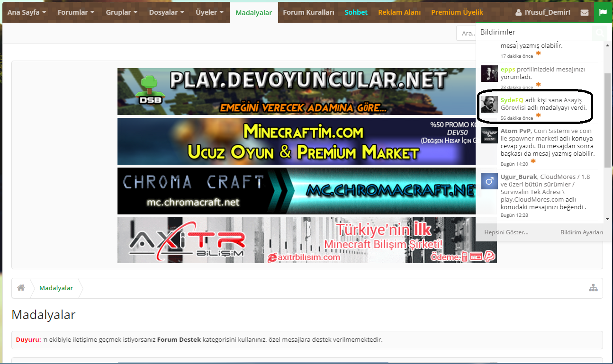The height and width of the screenshot is (364, 613).
Task: Click Atom PvP avatar in notifications
Action: (x=489, y=135)
